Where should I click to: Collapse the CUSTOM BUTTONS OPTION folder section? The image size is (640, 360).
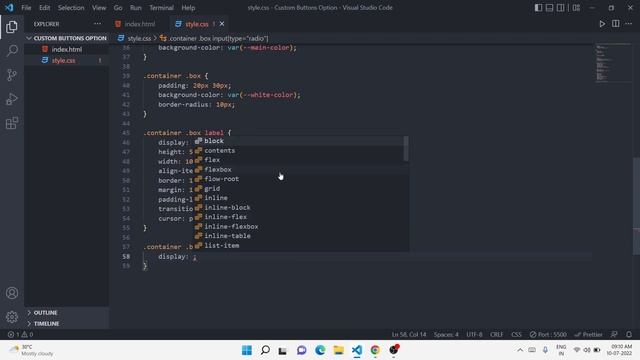[66, 38]
